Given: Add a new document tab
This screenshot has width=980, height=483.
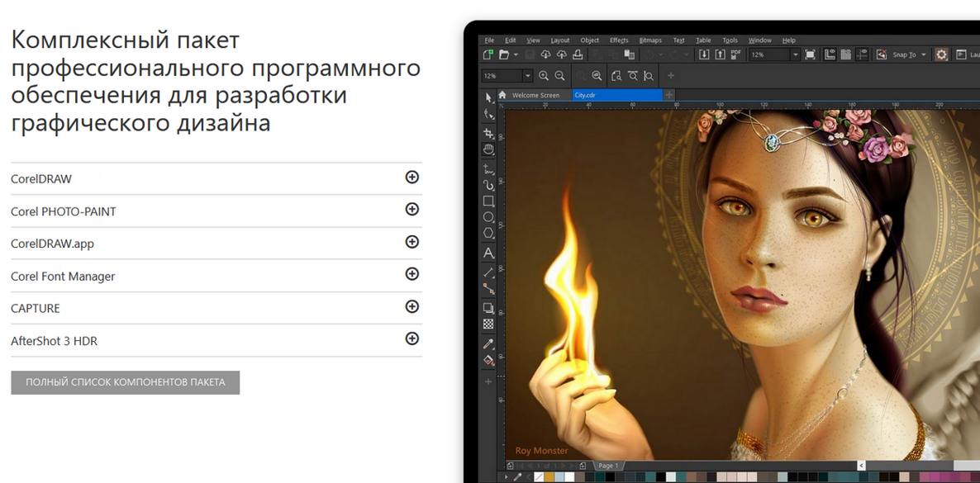Looking at the screenshot, I should pyautogui.click(x=669, y=95).
